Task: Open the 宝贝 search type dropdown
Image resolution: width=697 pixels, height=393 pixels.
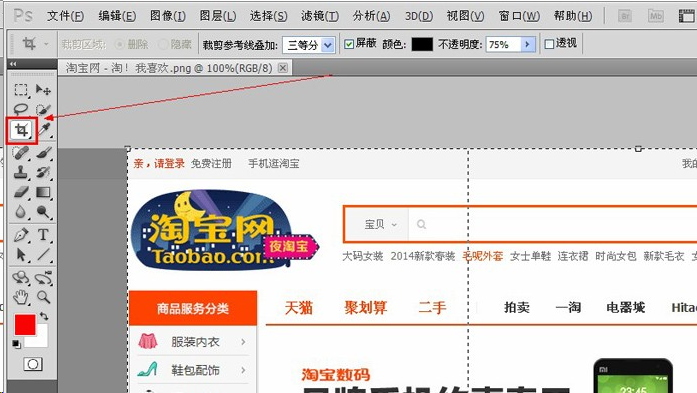Action: [381, 224]
